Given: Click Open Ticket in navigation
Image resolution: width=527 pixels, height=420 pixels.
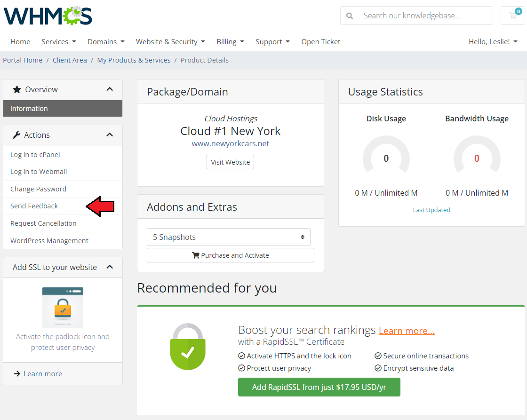Looking at the screenshot, I should [x=320, y=42].
